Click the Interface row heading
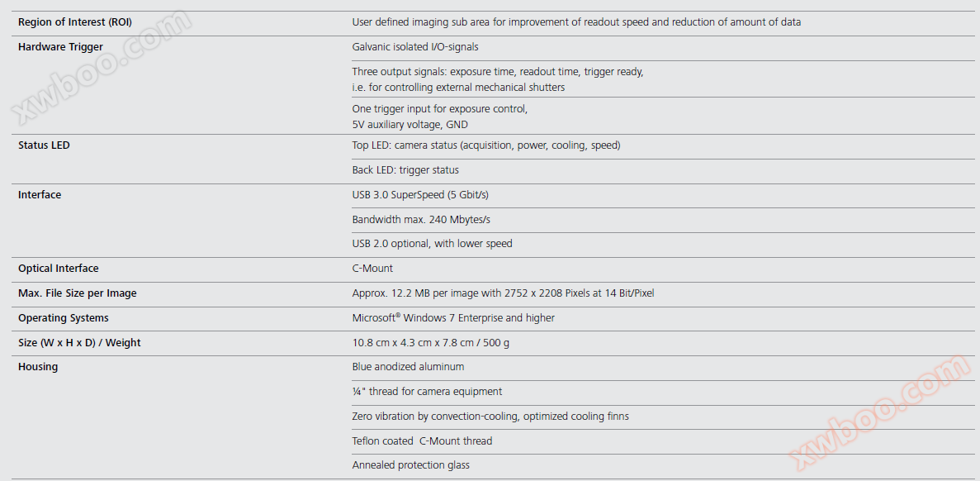 pos(40,195)
